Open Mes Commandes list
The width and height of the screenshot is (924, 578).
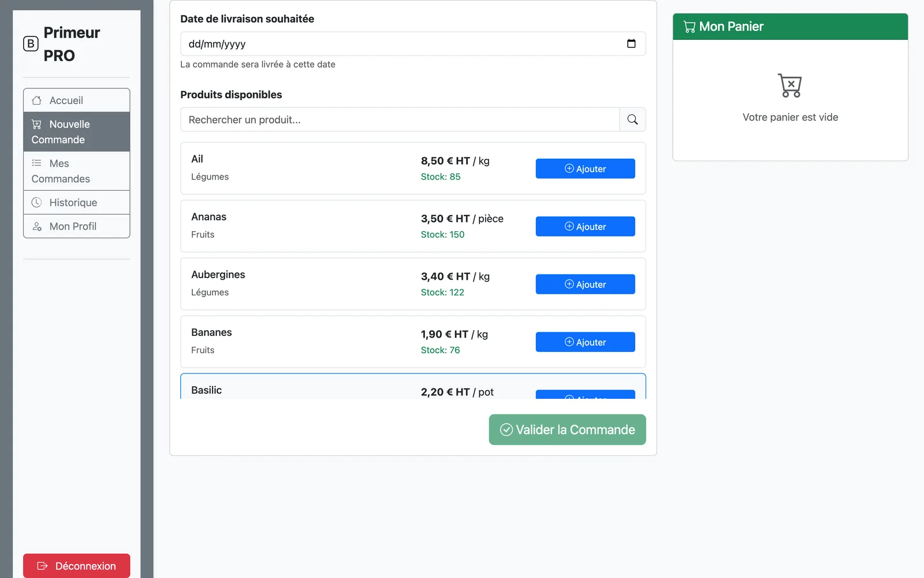76,171
